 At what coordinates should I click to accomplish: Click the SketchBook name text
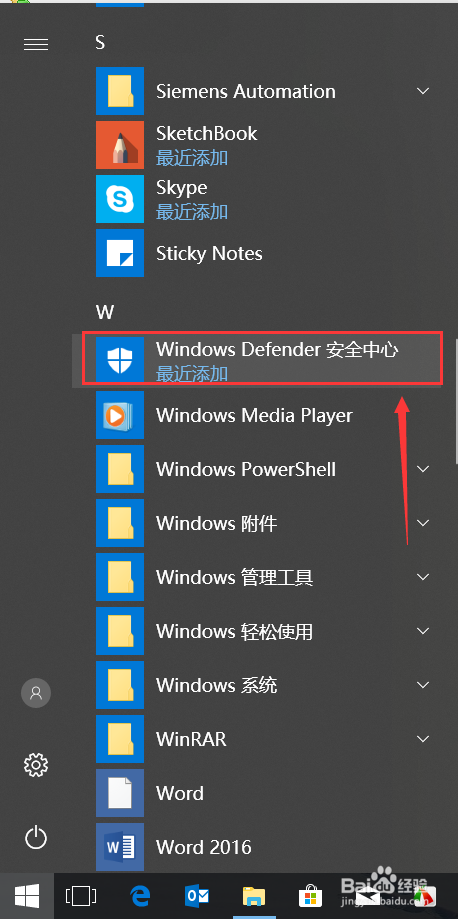(x=206, y=134)
